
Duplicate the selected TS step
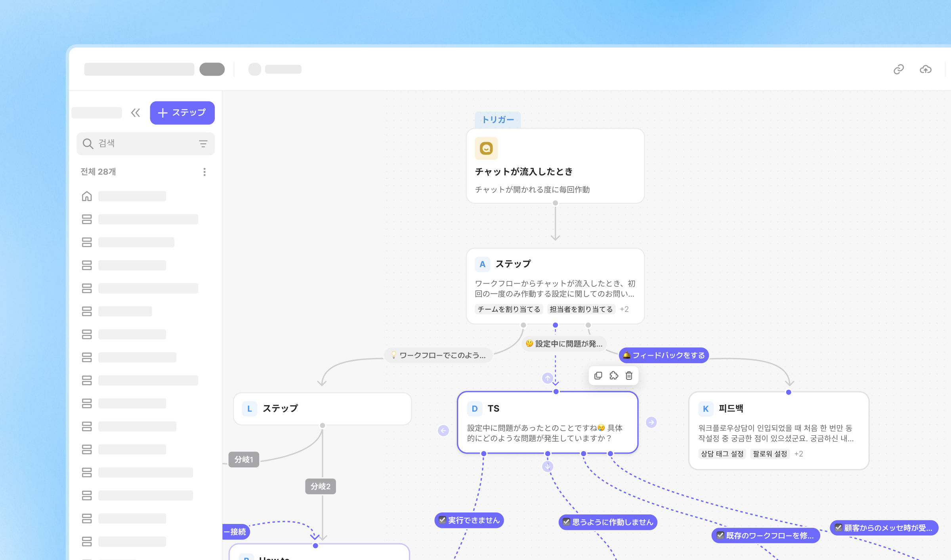point(598,375)
